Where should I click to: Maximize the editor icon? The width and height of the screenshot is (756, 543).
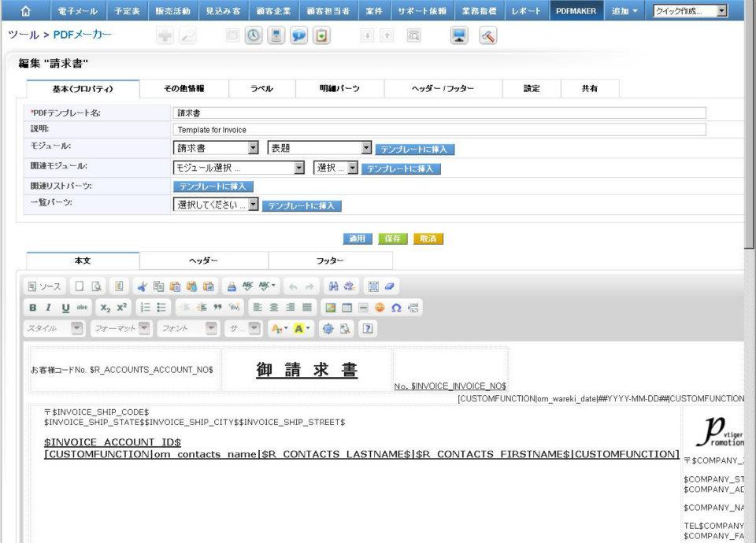[x=328, y=329]
